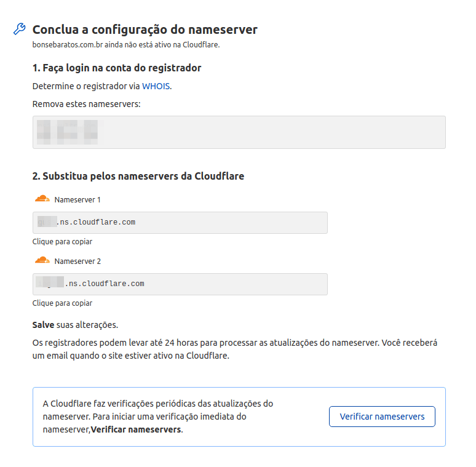Open the WHOIS link
Viewport: 476px width, 467px height.
[156, 86]
